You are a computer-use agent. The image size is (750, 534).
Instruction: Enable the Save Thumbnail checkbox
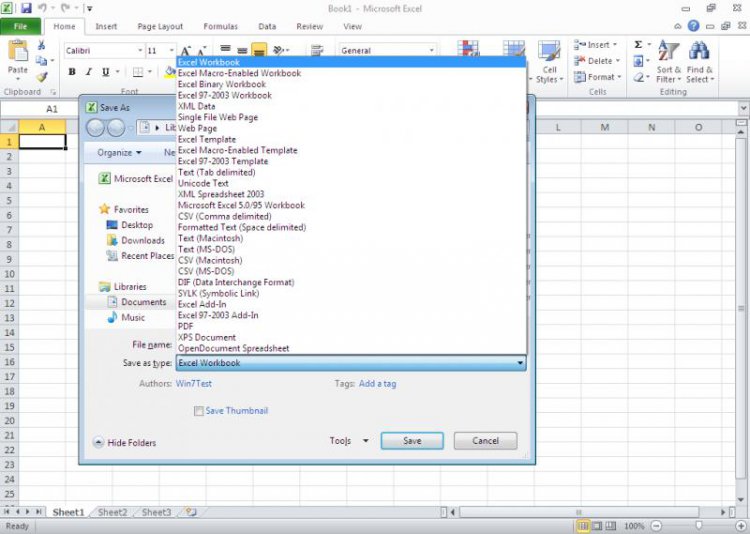point(199,411)
